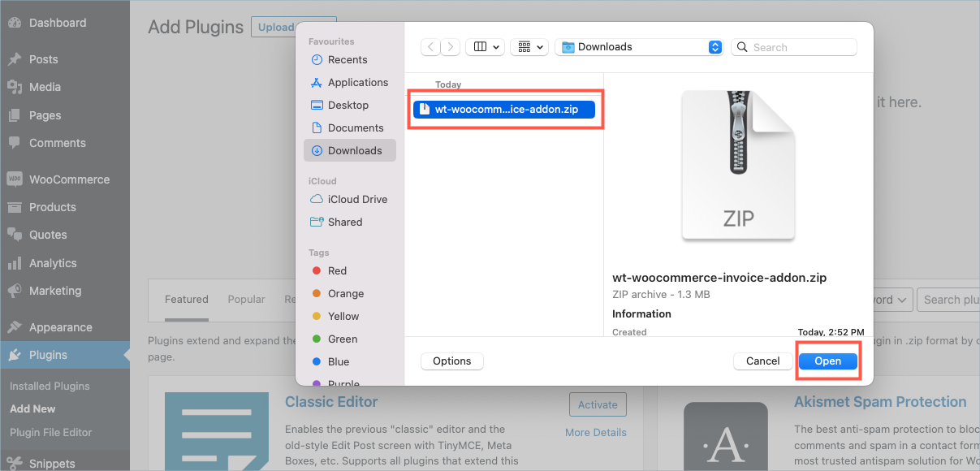
Task: Open the Downloads location dropdown
Action: (x=639, y=47)
